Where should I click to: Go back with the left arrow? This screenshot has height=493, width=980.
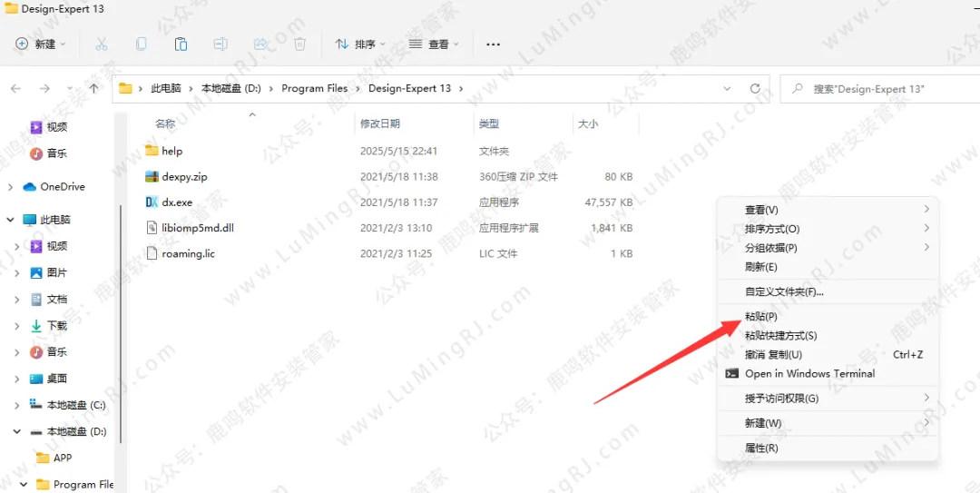click(16, 89)
